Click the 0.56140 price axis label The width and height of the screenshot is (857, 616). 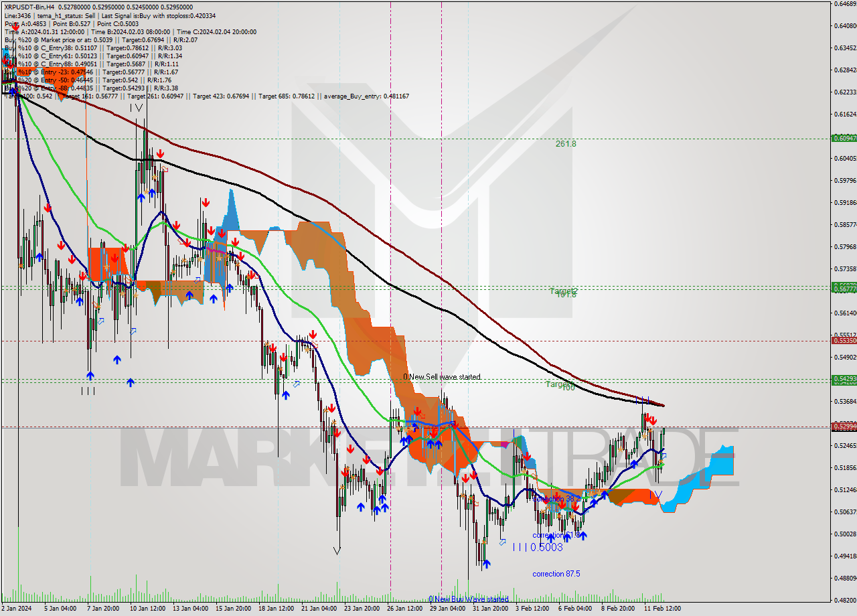click(x=844, y=313)
